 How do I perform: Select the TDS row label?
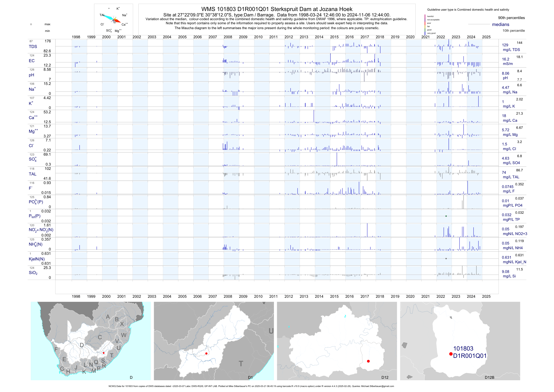[33, 47]
